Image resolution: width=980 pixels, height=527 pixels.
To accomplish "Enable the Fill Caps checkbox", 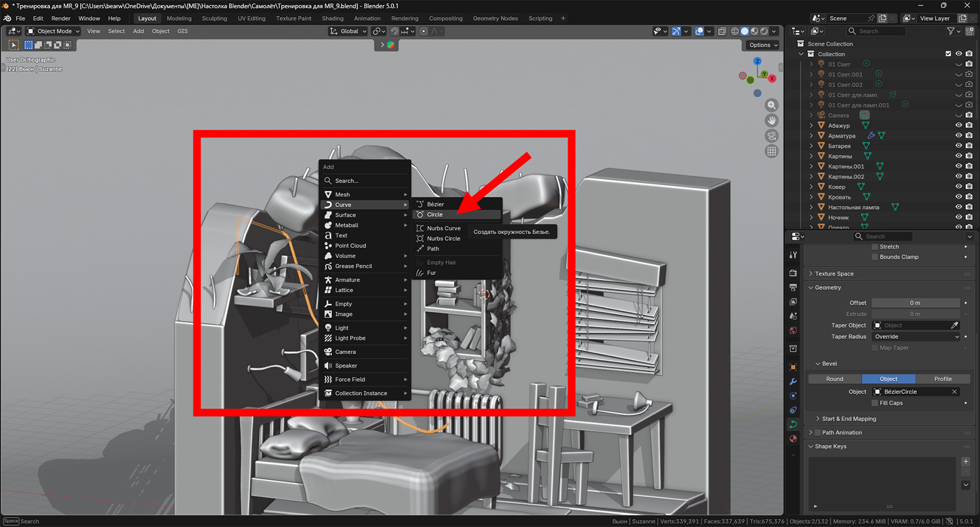I will point(875,403).
